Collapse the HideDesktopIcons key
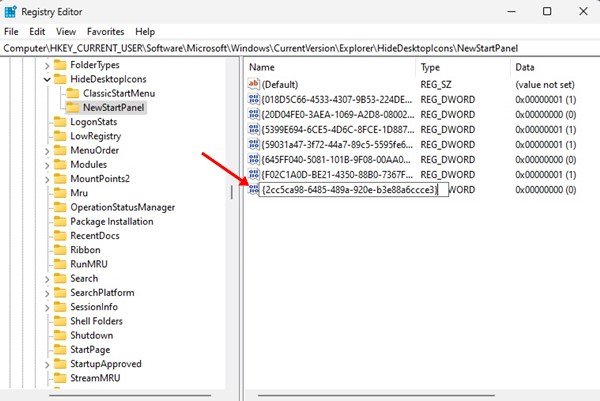Image resolution: width=600 pixels, height=401 pixels. [47, 80]
